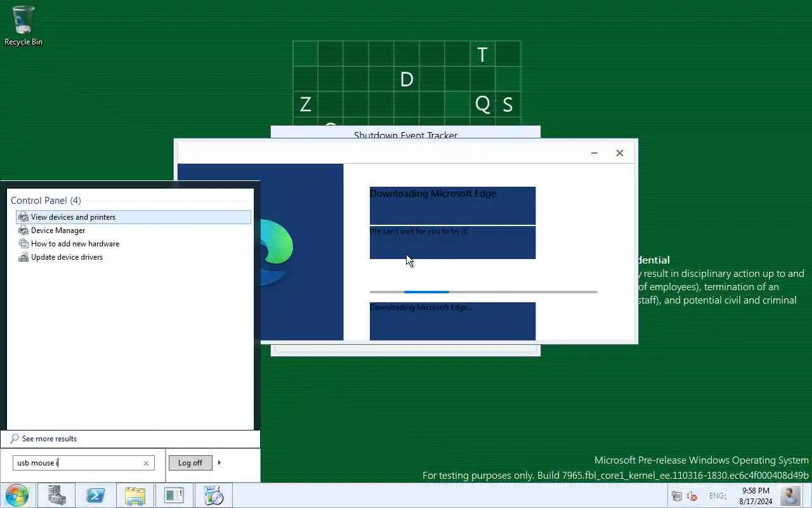This screenshot has height=508, width=812.
Task: Click the user picture at taskbar end
Action: point(790,495)
